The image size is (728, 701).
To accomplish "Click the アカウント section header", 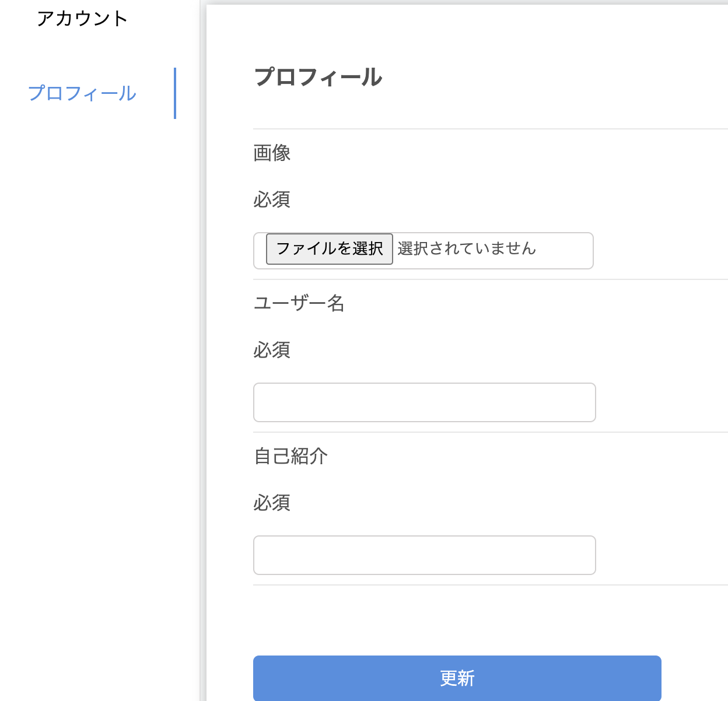I will pos(83,18).
